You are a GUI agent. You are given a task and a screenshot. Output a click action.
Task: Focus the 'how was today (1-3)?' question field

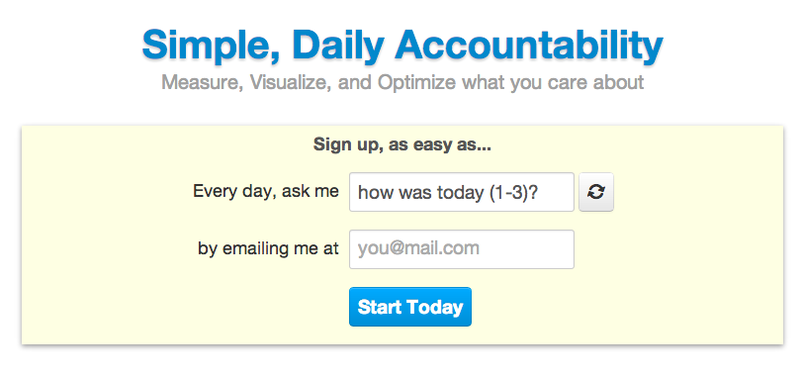(x=462, y=192)
